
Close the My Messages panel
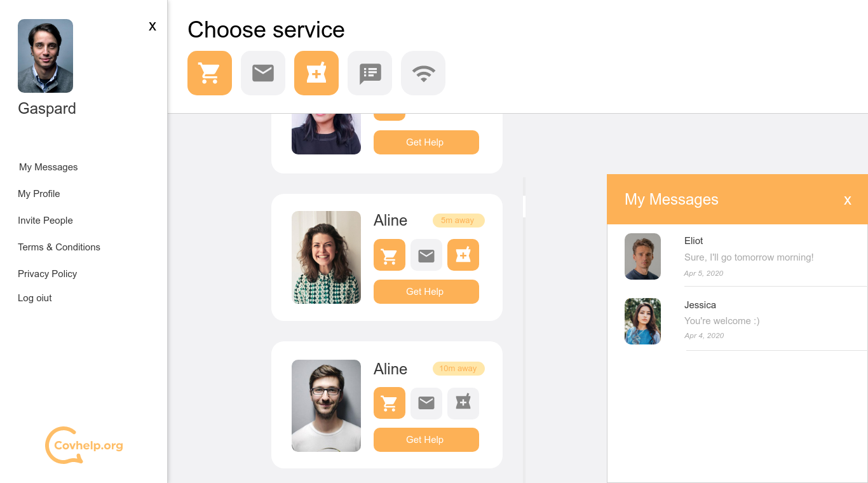point(847,200)
